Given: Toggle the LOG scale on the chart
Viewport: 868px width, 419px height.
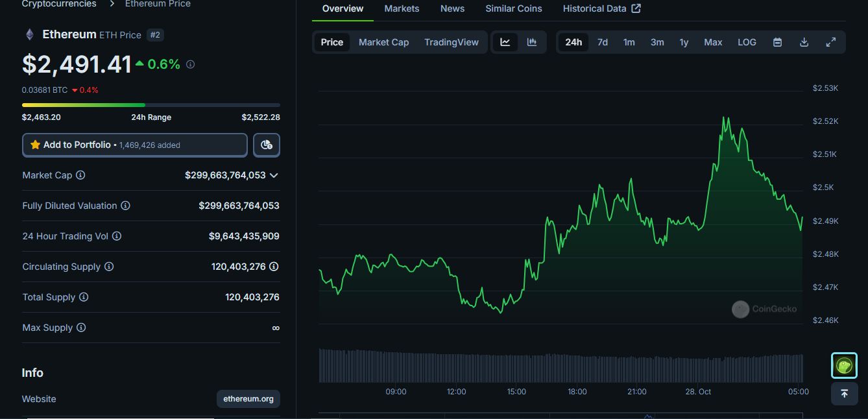Looking at the screenshot, I should click(x=747, y=42).
